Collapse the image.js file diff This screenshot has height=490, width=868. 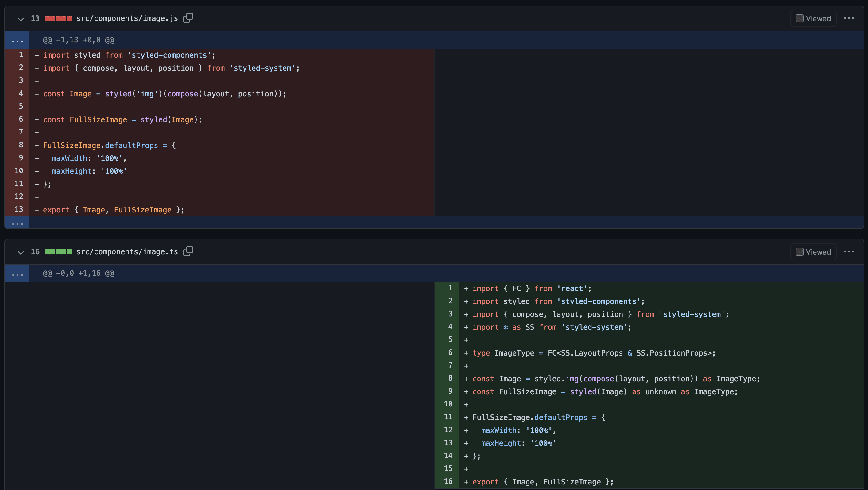(21, 19)
